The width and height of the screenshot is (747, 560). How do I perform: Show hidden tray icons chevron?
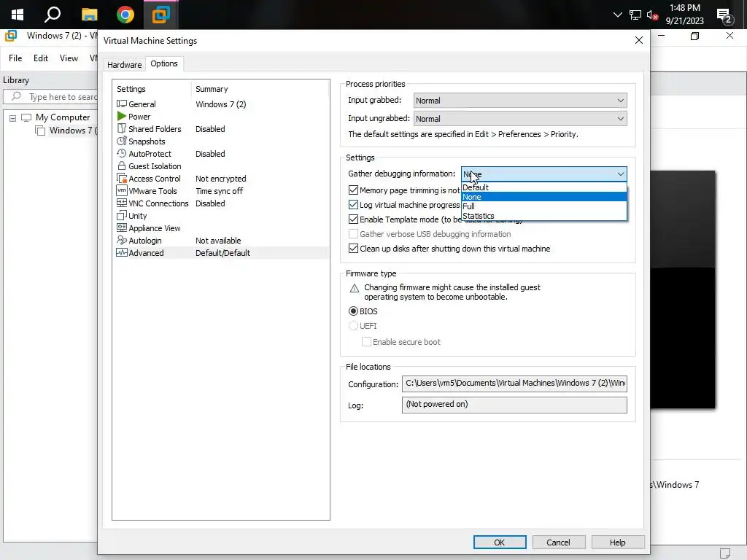point(617,15)
